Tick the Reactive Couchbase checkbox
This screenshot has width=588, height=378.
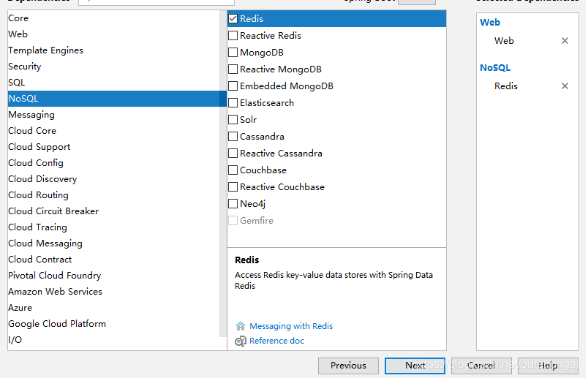[x=233, y=186]
